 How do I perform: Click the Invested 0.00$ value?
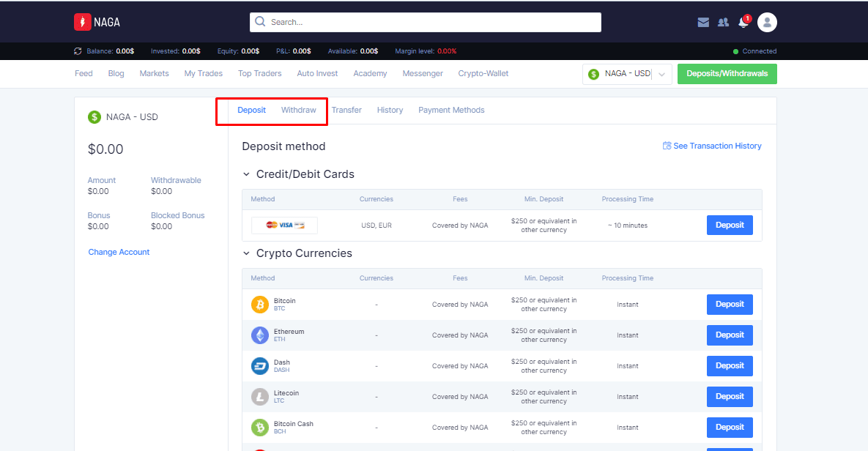tap(191, 51)
